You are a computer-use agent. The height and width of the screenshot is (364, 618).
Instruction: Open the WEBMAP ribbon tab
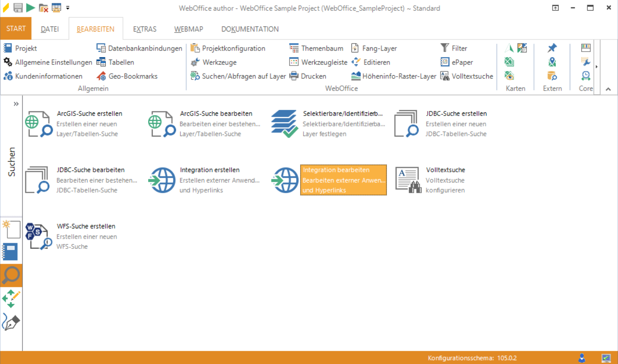point(188,28)
